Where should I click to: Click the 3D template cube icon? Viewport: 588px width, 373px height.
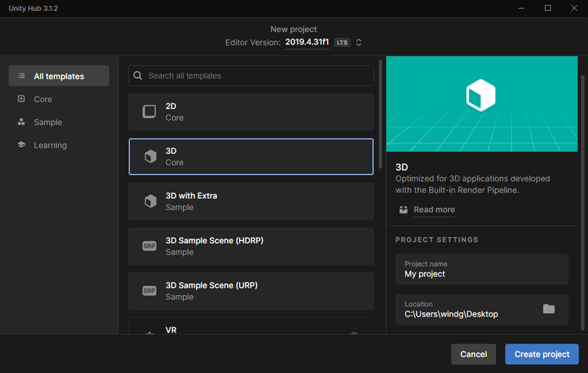(151, 156)
